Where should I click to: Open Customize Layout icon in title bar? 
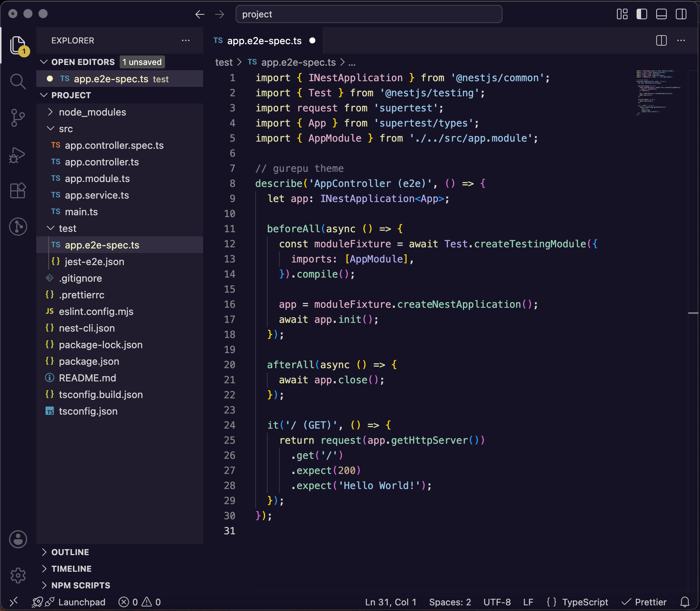(x=622, y=14)
